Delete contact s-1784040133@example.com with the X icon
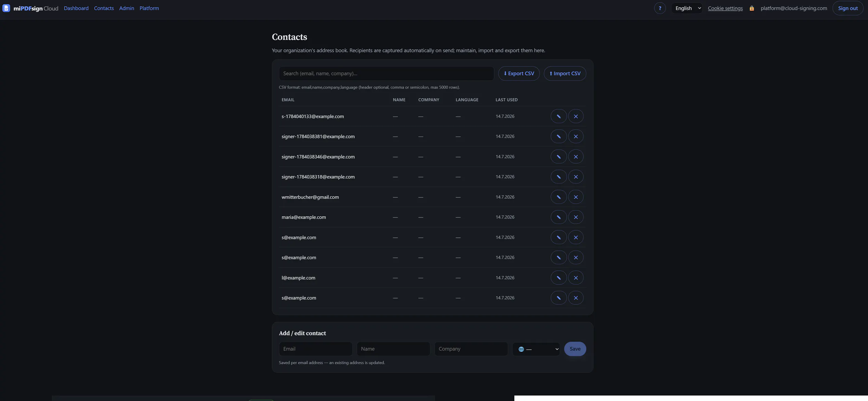The height and width of the screenshot is (401, 868). point(576,116)
